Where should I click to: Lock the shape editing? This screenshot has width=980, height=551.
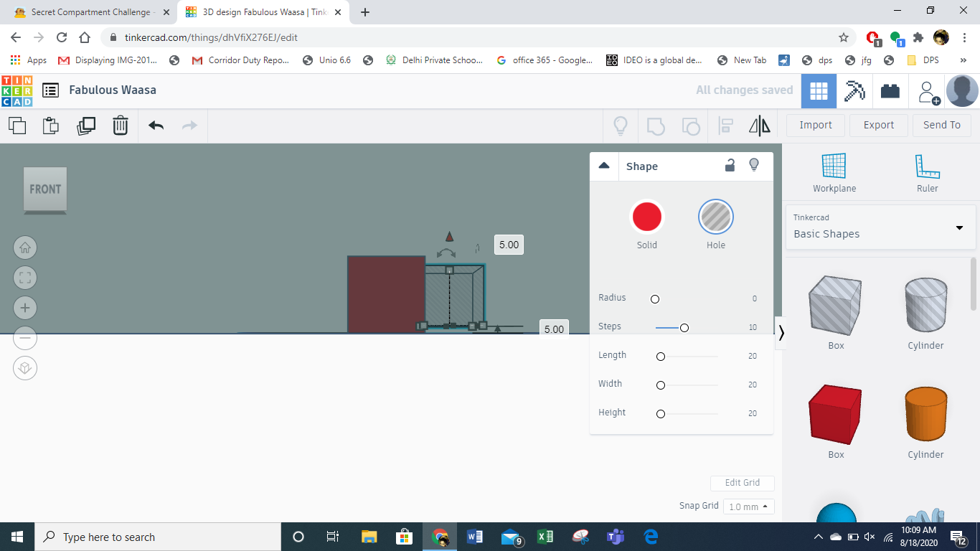[x=730, y=166]
